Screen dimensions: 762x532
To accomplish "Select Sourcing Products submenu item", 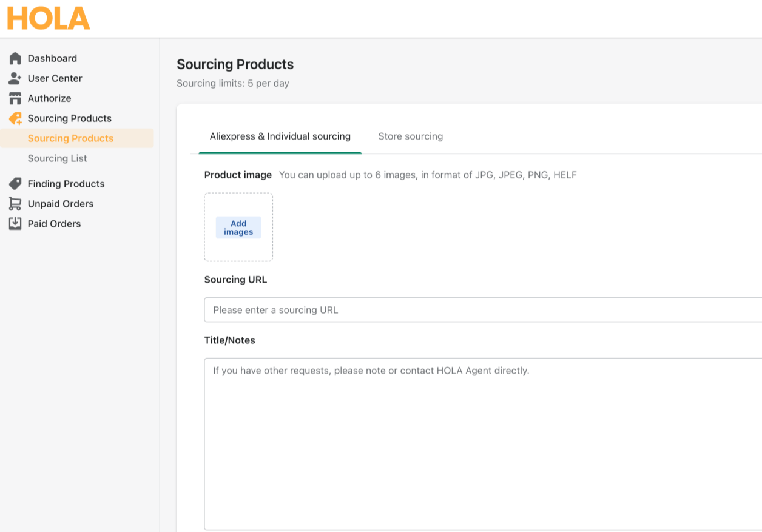I will tap(70, 138).
